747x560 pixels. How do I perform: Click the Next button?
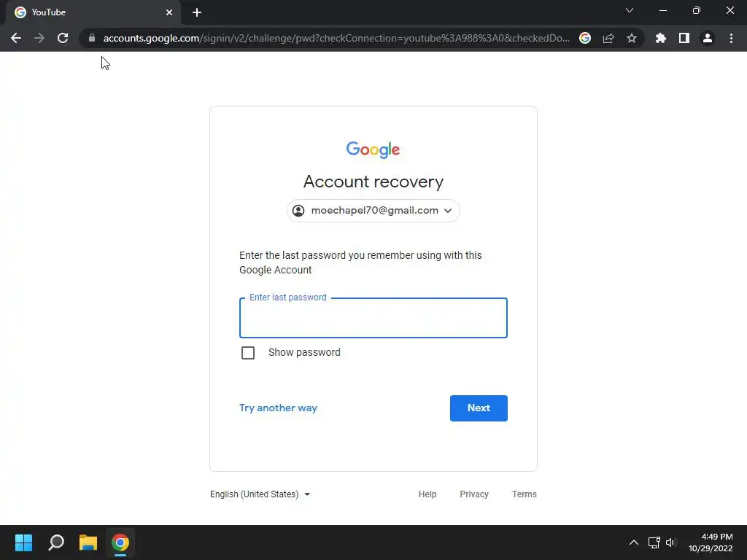click(x=479, y=408)
